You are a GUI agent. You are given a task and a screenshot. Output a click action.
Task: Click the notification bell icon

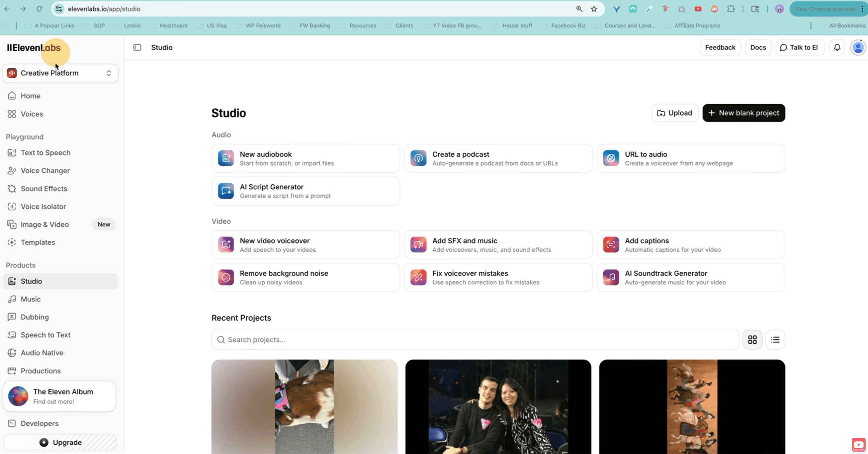point(837,48)
